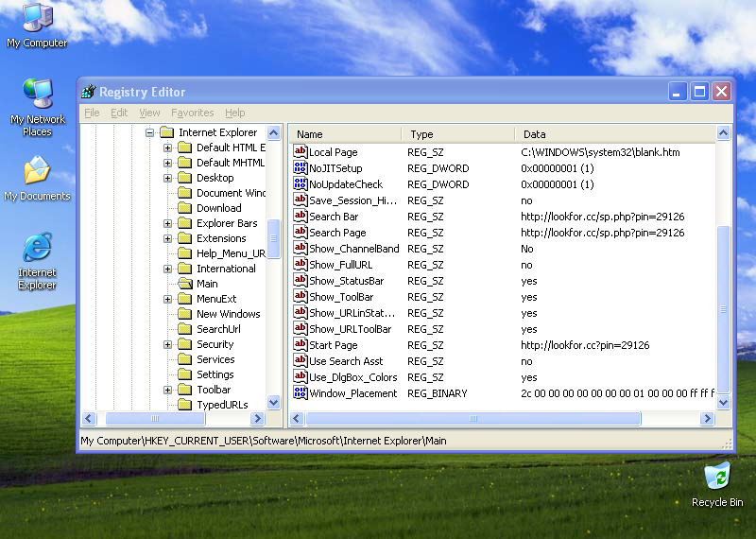Click the Local Page string value icon
This screenshot has height=539, width=756.
click(x=300, y=152)
